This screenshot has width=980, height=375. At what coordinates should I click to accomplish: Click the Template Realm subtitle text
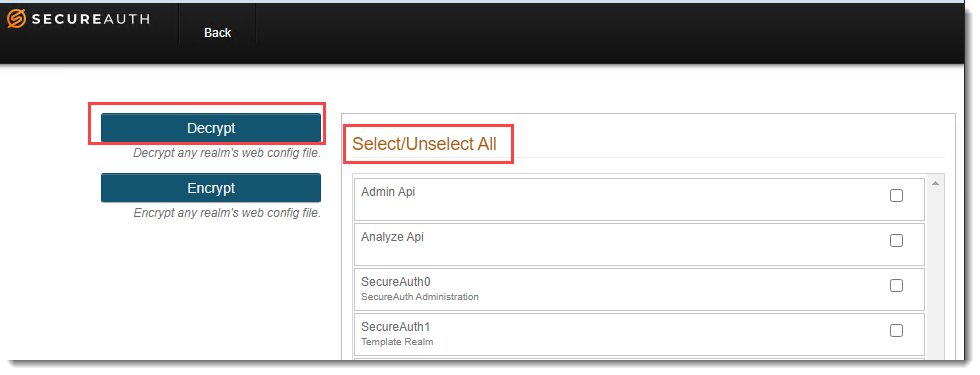398,342
